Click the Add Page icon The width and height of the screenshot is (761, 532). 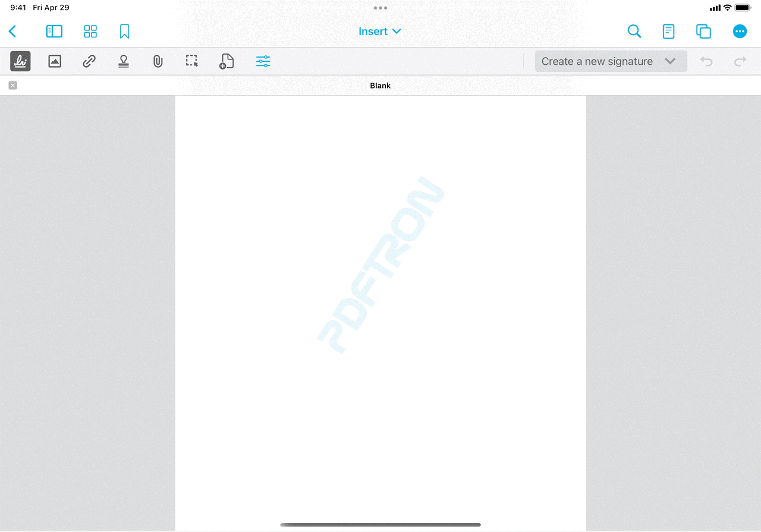227,61
